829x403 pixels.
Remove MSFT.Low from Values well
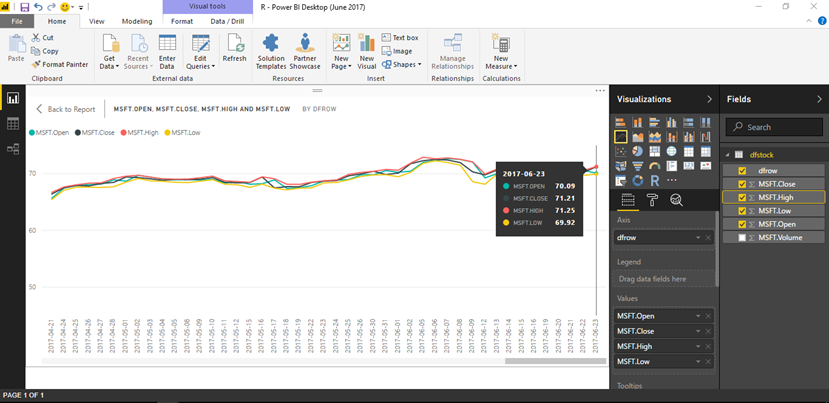708,362
